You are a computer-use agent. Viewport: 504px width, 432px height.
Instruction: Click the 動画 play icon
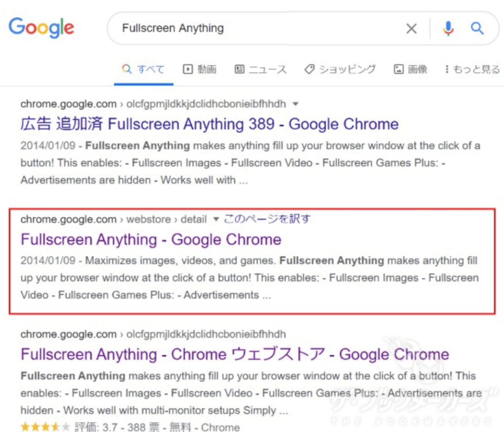point(188,69)
